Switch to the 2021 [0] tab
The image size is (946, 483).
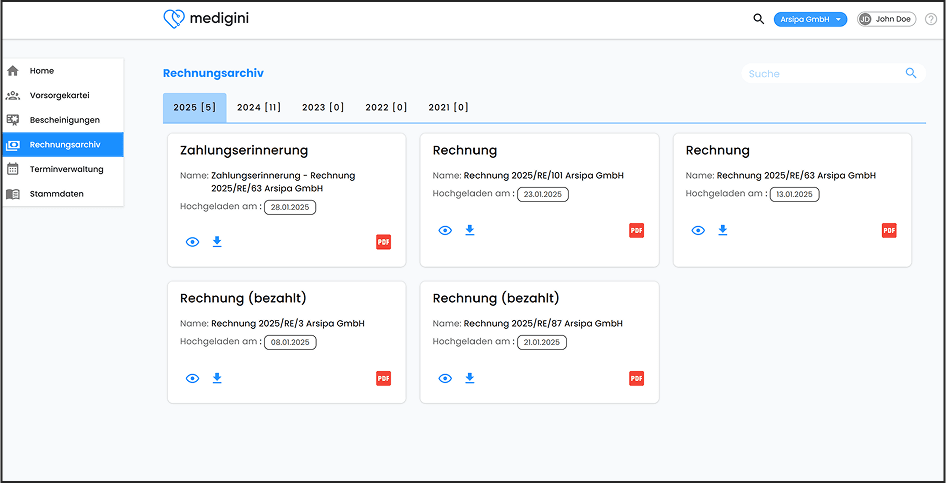click(448, 108)
